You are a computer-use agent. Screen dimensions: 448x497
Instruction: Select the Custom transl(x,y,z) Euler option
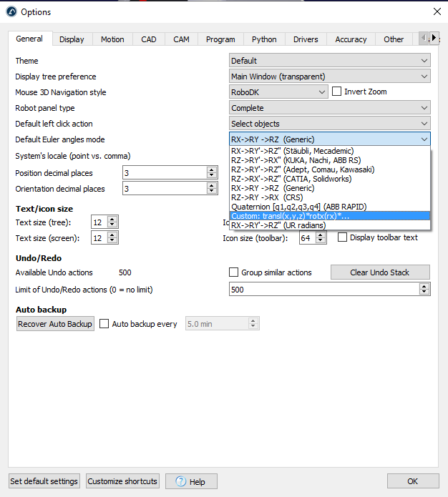tap(290, 216)
